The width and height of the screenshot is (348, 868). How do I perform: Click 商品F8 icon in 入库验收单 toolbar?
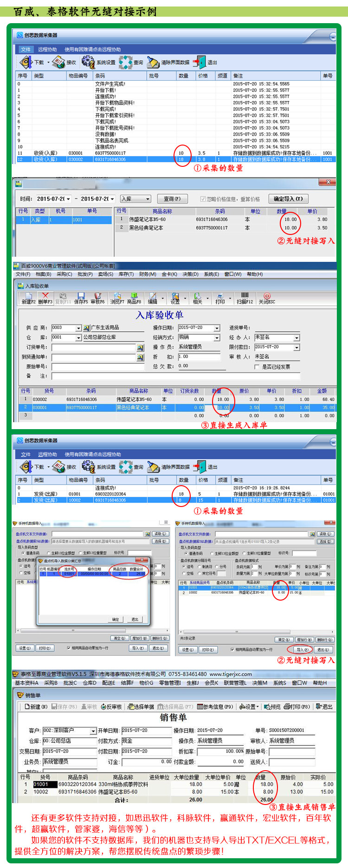point(134,296)
